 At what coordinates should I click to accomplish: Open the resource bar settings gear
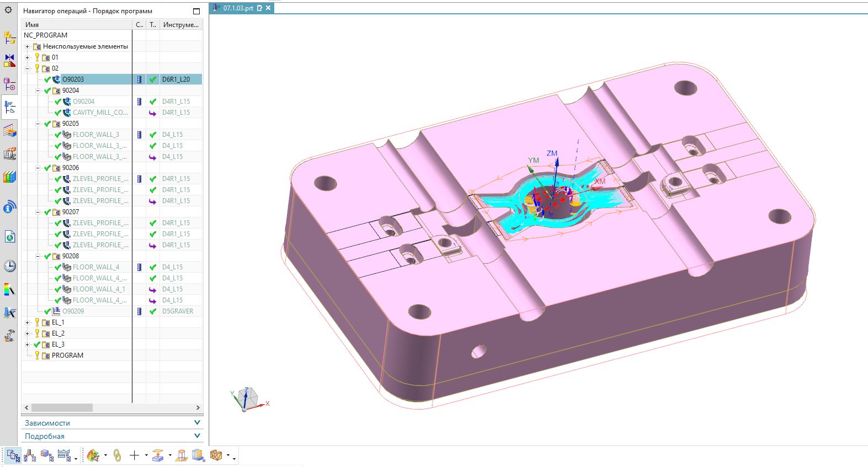(8, 10)
